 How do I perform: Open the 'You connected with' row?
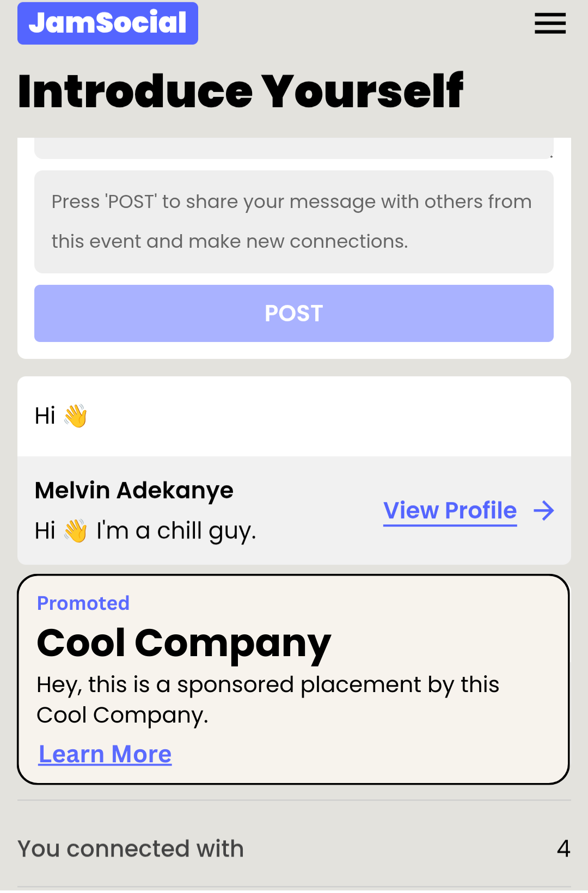(x=131, y=848)
